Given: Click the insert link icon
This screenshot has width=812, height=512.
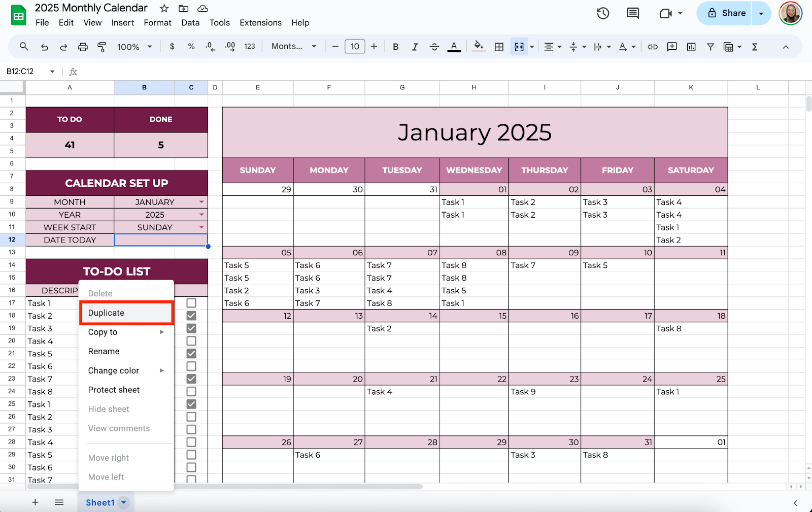Looking at the screenshot, I should coord(653,47).
